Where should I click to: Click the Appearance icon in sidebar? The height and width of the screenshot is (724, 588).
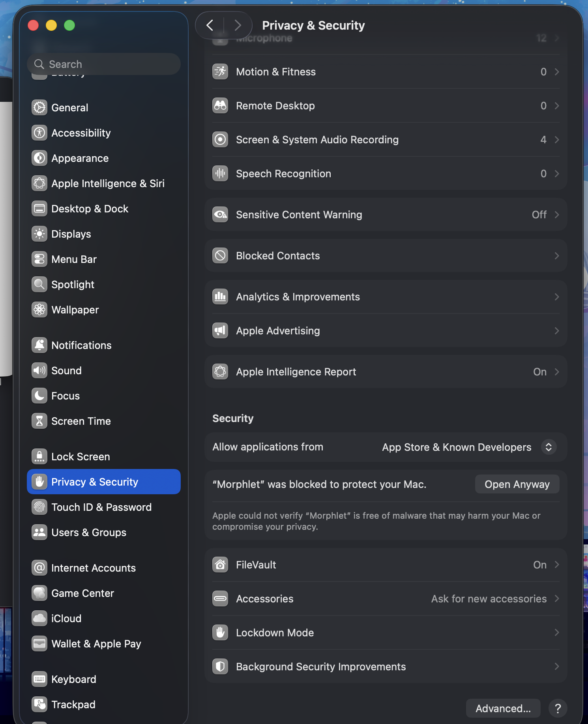39,158
